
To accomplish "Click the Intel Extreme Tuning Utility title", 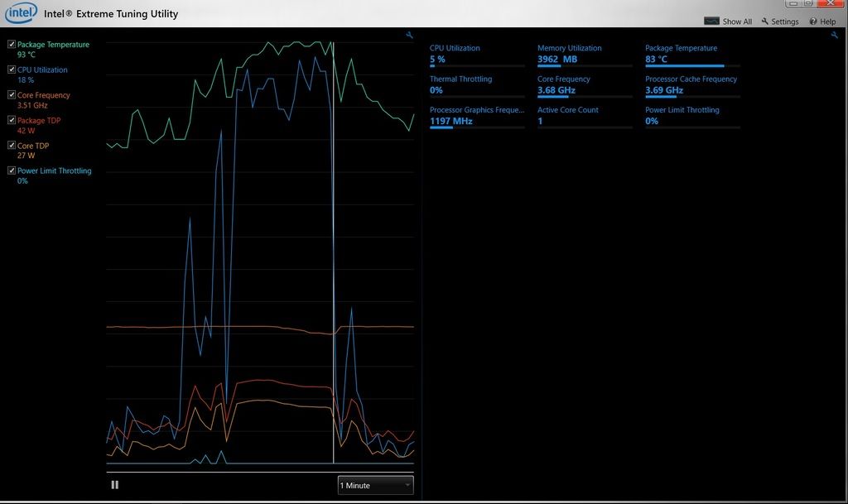I will [111, 13].
